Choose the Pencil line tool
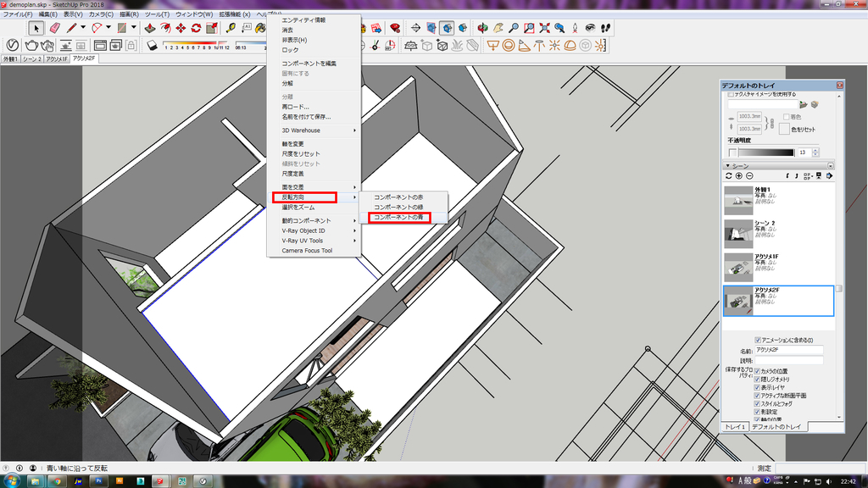 pyautogui.click(x=71, y=28)
